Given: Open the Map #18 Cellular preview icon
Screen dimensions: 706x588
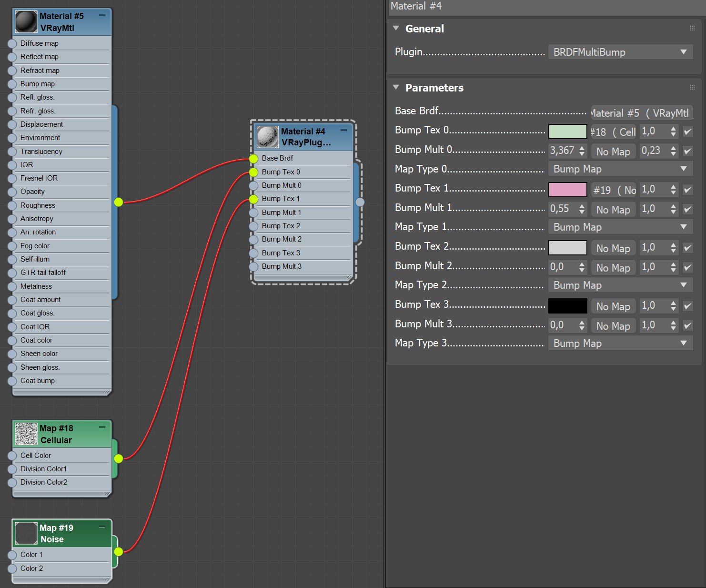Looking at the screenshot, I should point(26,434).
